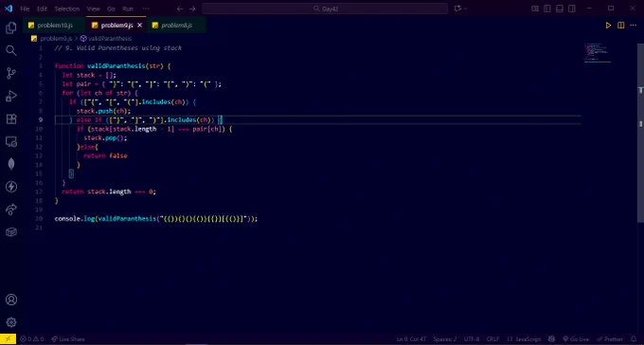Click the Copilot status icon in status bar
The height and width of the screenshot is (345, 644).
(x=551, y=339)
